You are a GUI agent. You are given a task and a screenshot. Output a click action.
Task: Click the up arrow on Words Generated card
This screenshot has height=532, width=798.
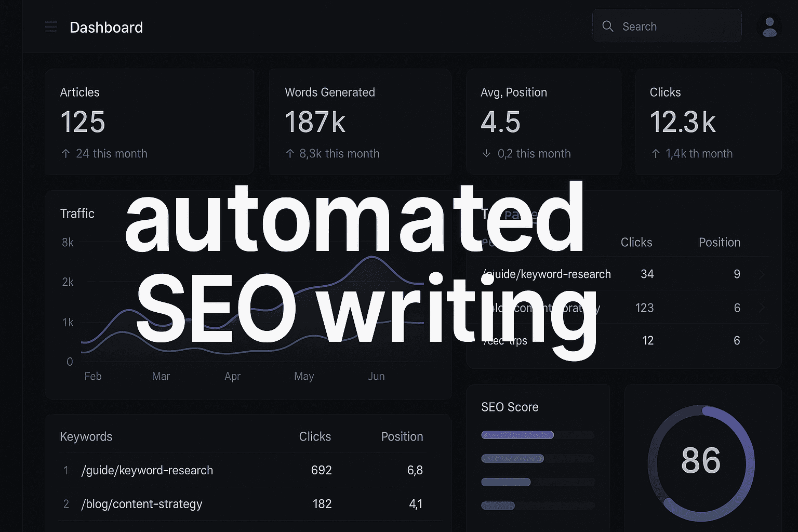coord(289,154)
